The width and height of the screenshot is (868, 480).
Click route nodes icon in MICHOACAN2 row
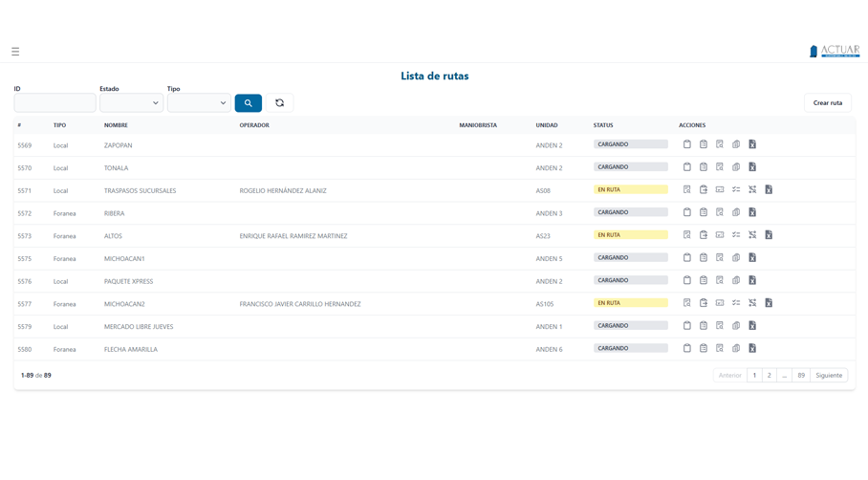click(752, 303)
